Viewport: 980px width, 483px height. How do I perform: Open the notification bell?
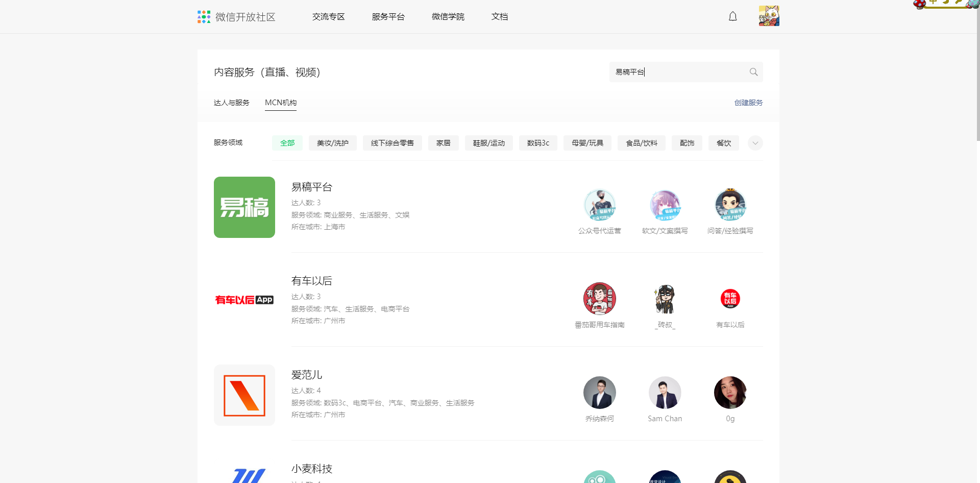point(732,16)
